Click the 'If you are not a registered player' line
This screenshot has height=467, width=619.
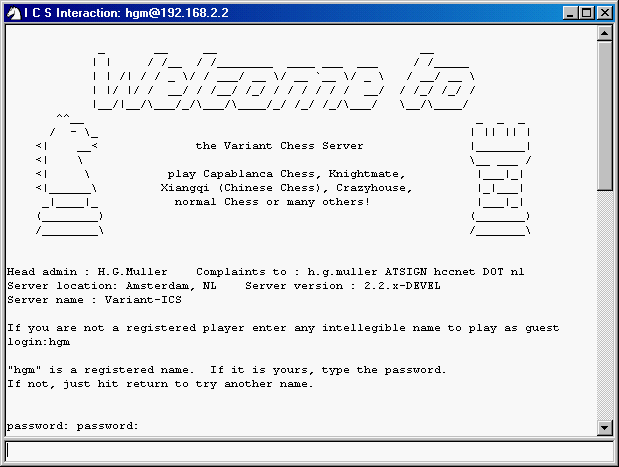point(283,328)
